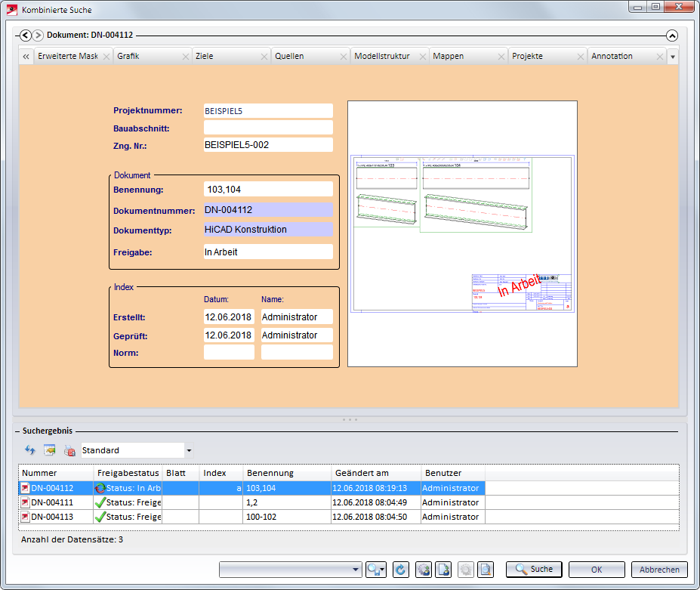The image size is (700, 590).
Task: Collapse the Dokument DN-004112 panel
Action: point(672,36)
